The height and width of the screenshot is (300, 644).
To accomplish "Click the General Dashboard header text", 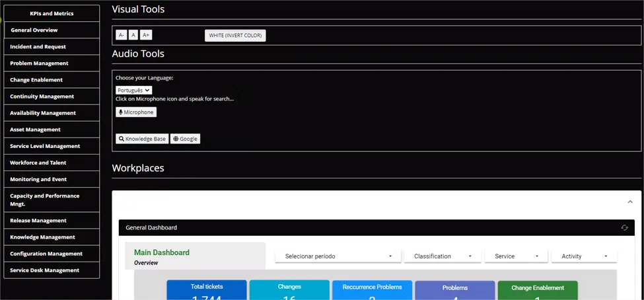I will coord(151,228).
